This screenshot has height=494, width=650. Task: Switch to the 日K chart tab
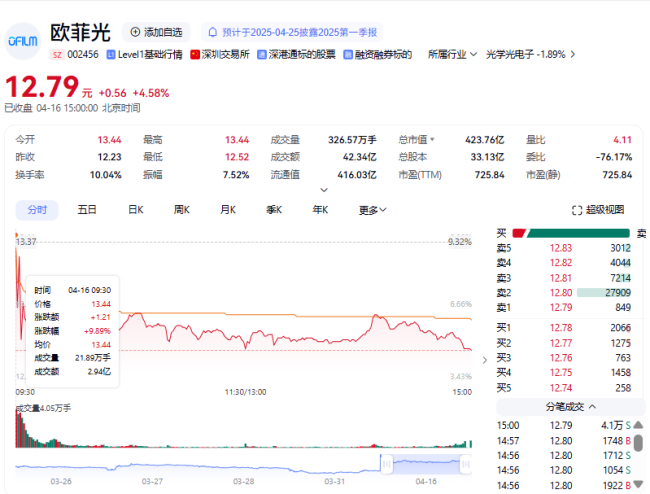[x=136, y=210]
